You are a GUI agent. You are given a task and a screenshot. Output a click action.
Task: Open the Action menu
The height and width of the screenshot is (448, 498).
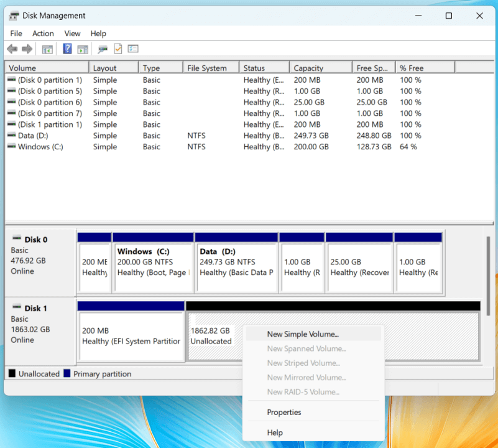tap(43, 33)
